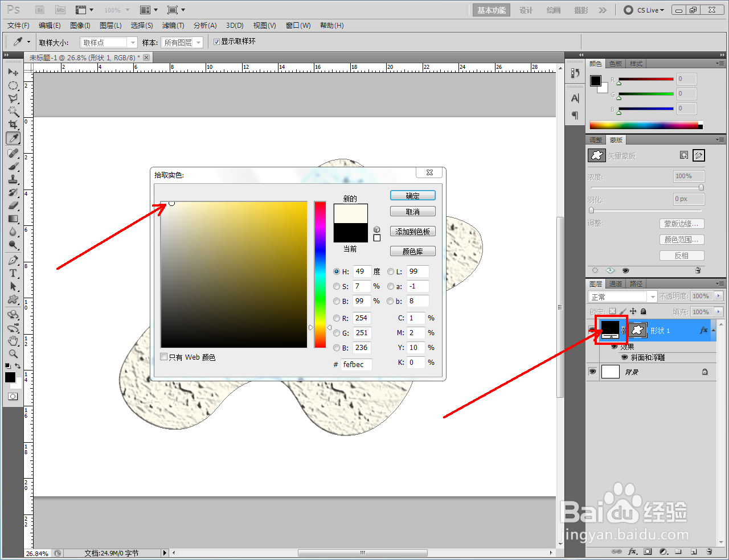Open 不透明度 slider arrow
Viewport: 729px width, 560px height.
[x=718, y=296]
